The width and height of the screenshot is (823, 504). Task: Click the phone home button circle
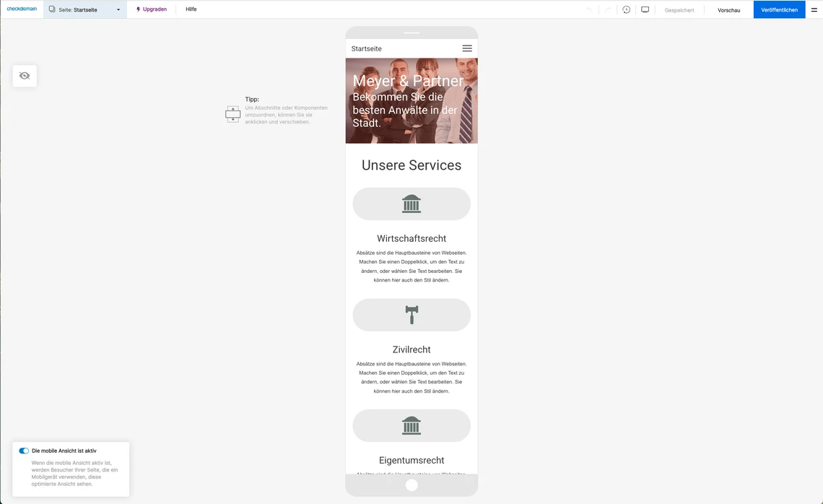tap(411, 485)
